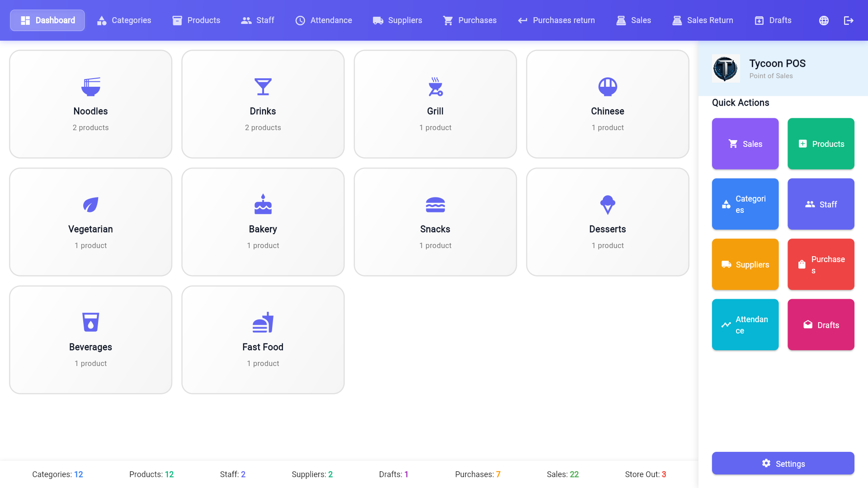Click the logout icon
Viewport: 868px width, 488px height.
pyautogui.click(x=849, y=20)
